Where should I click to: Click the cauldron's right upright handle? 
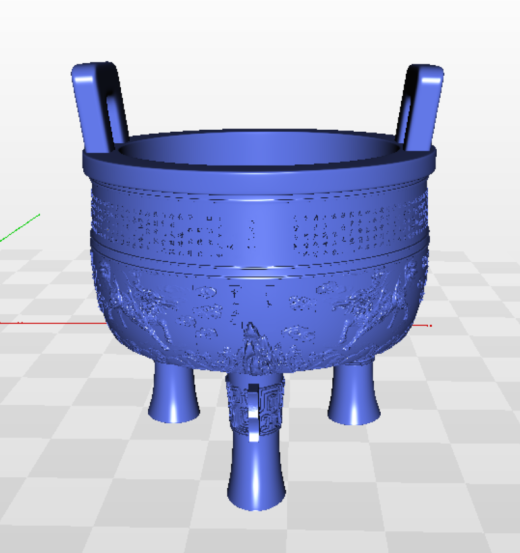(420, 109)
